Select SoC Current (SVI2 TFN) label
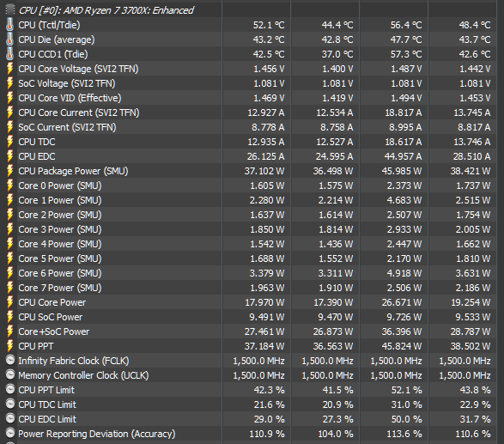Viewport: 504px width, 444px height. [x=67, y=127]
